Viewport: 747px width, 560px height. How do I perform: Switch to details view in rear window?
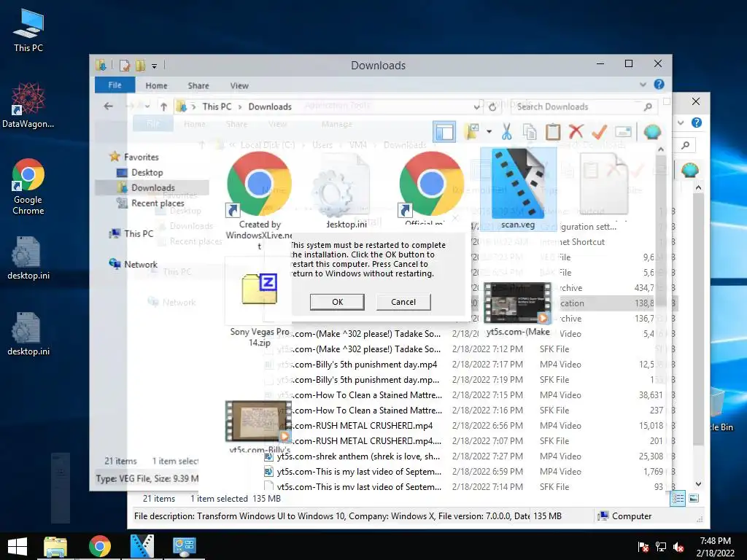[x=678, y=499]
